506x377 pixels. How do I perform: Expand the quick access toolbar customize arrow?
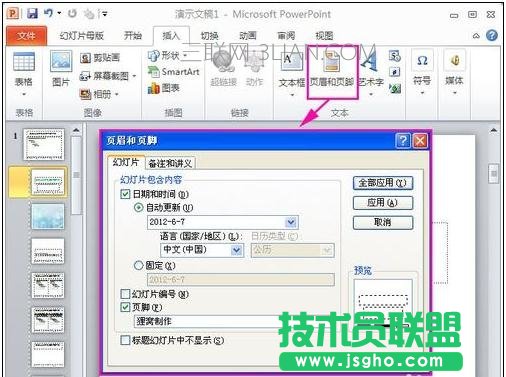click(x=105, y=14)
